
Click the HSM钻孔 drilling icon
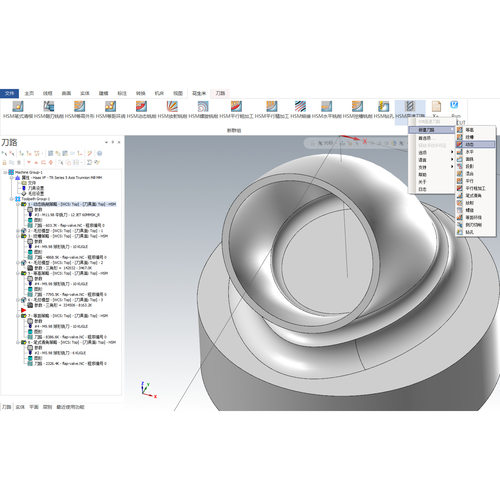pos(384,106)
